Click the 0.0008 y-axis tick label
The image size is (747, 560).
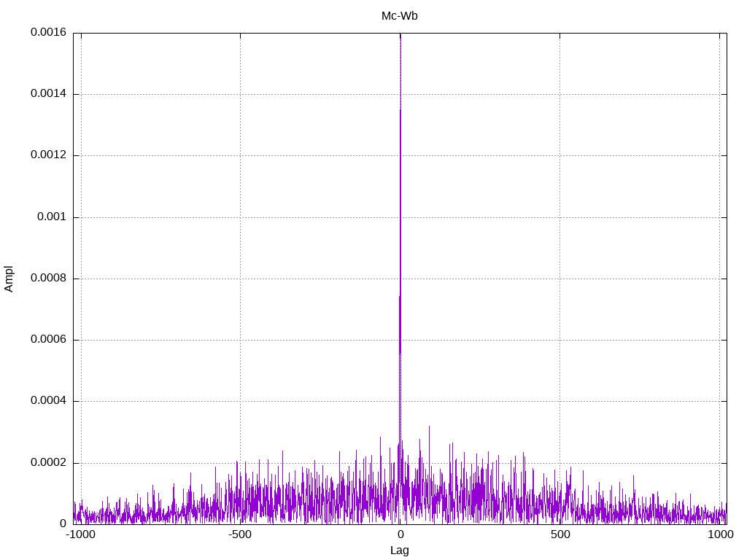click(x=48, y=279)
